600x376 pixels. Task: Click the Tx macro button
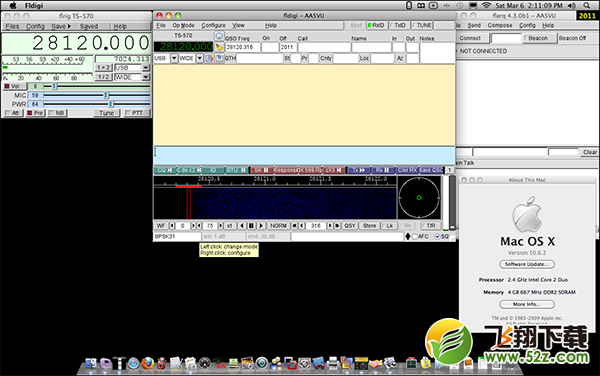pos(359,170)
